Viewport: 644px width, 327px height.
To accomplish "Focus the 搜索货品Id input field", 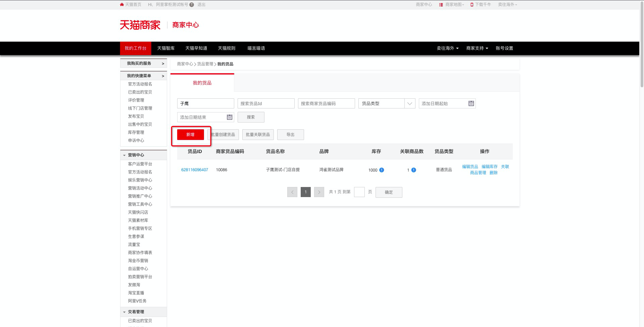I will point(266,103).
